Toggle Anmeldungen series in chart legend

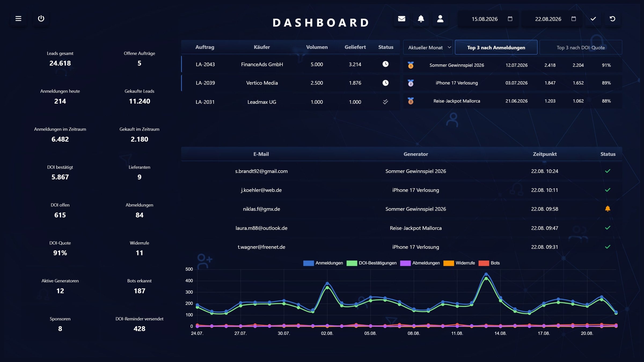323,263
